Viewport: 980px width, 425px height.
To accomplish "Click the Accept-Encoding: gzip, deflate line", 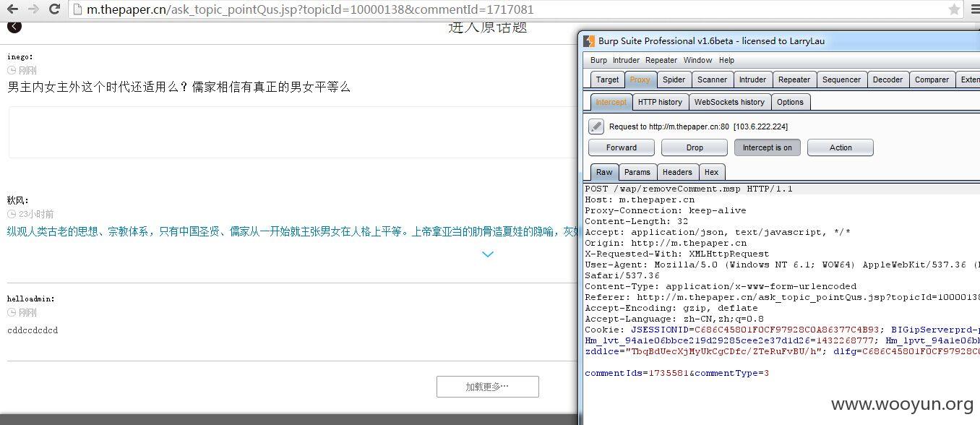I will click(x=671, y=308).
